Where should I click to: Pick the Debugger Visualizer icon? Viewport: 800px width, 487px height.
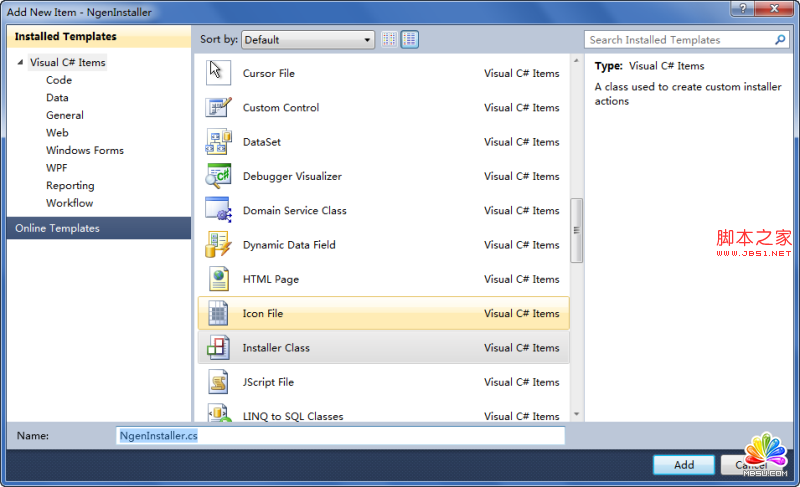[218, 176]
